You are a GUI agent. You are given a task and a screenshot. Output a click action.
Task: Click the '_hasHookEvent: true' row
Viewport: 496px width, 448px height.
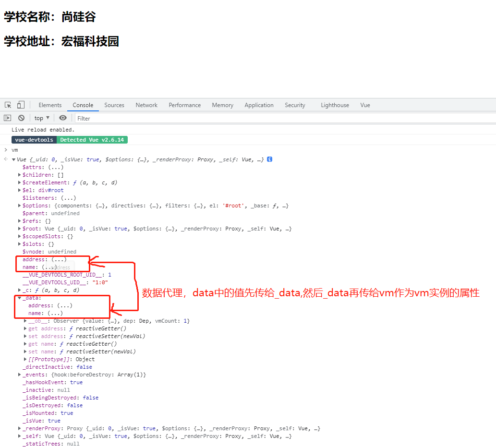[52, 382]
